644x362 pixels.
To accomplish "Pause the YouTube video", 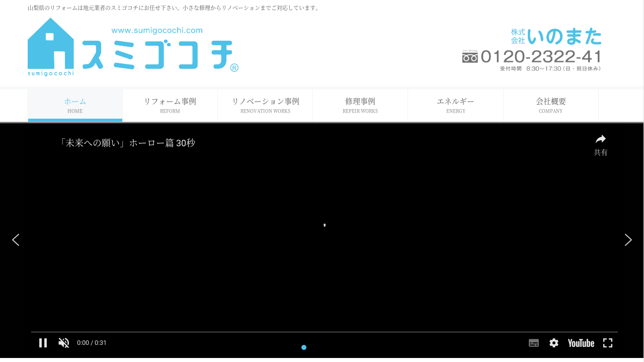I will (x=43, y=343).
